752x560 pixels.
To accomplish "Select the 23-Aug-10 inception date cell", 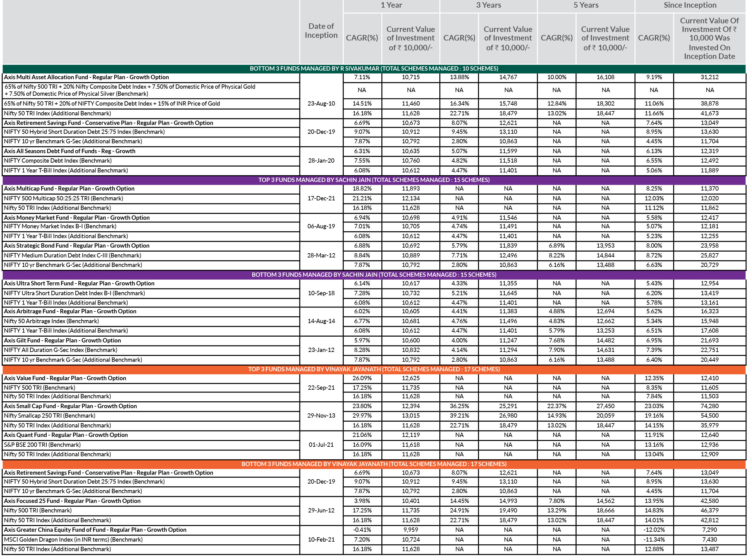I will pos(321,103).
